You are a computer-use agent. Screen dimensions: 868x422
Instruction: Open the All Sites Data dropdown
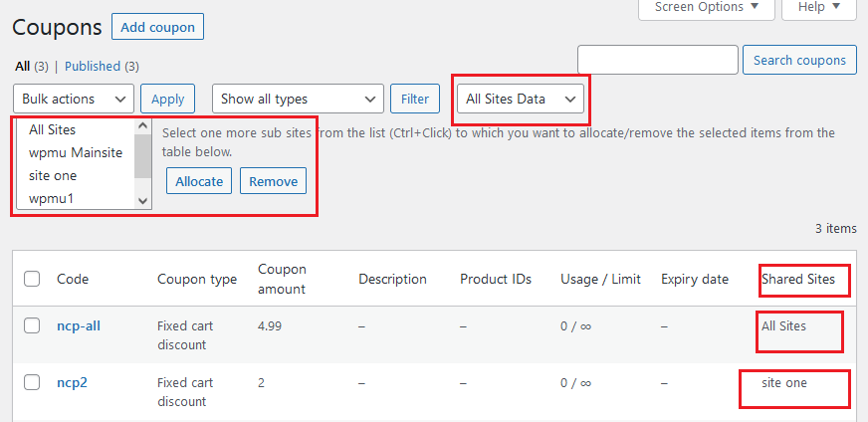pyautogui.click(x=521, y=99)
